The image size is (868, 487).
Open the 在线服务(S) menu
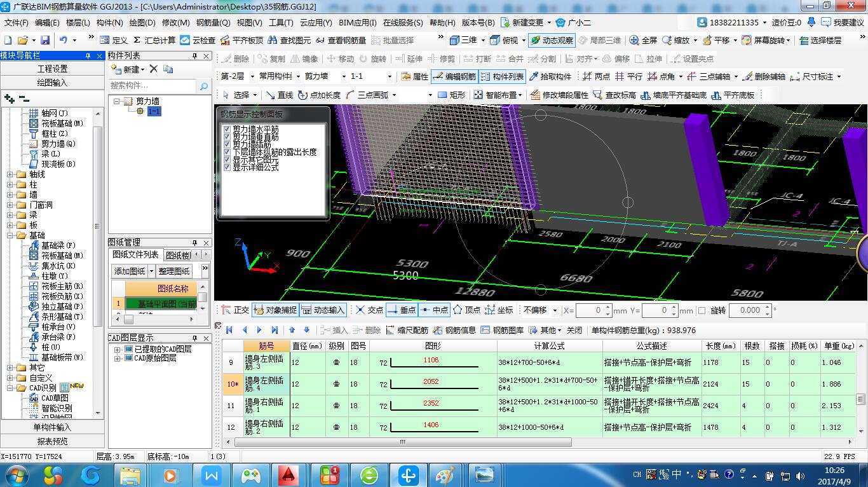[x=403, y=22]
